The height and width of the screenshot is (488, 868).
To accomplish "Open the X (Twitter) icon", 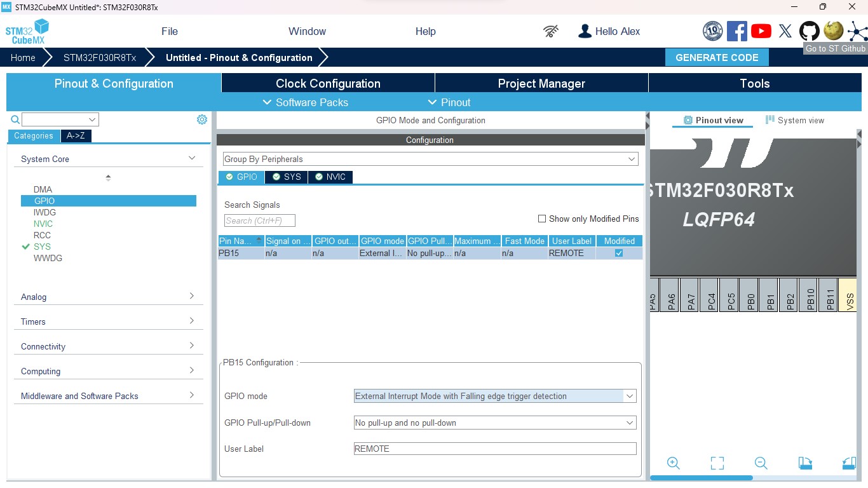I will [785, 31].
